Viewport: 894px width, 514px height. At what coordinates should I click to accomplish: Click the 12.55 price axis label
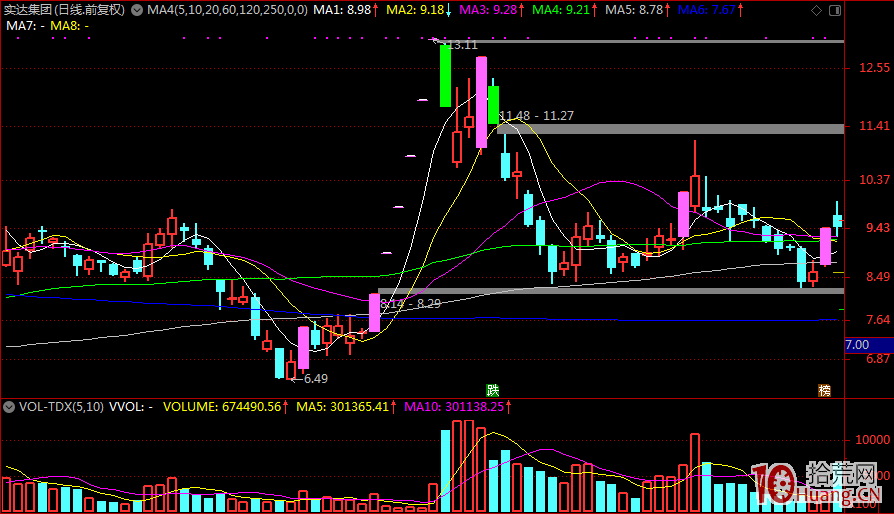coord(875,68)
